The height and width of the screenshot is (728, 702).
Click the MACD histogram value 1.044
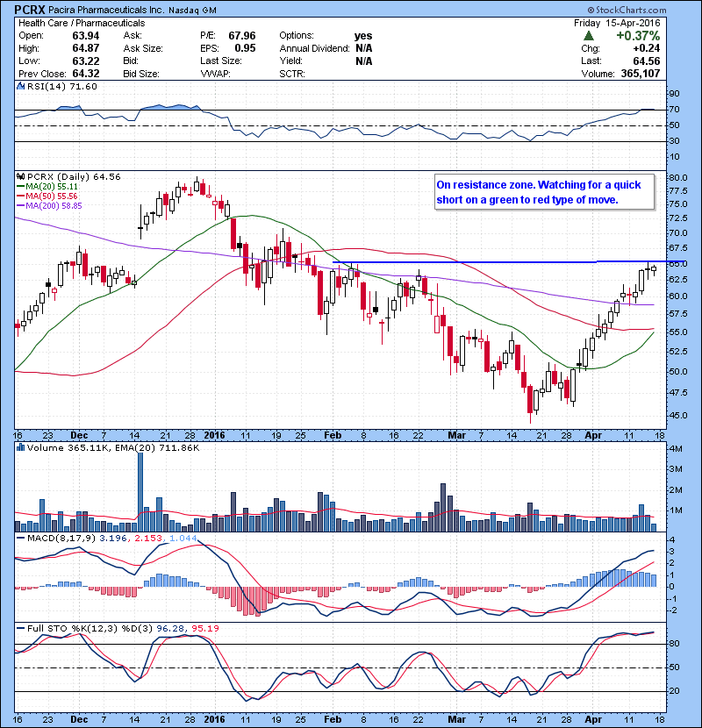183,539
